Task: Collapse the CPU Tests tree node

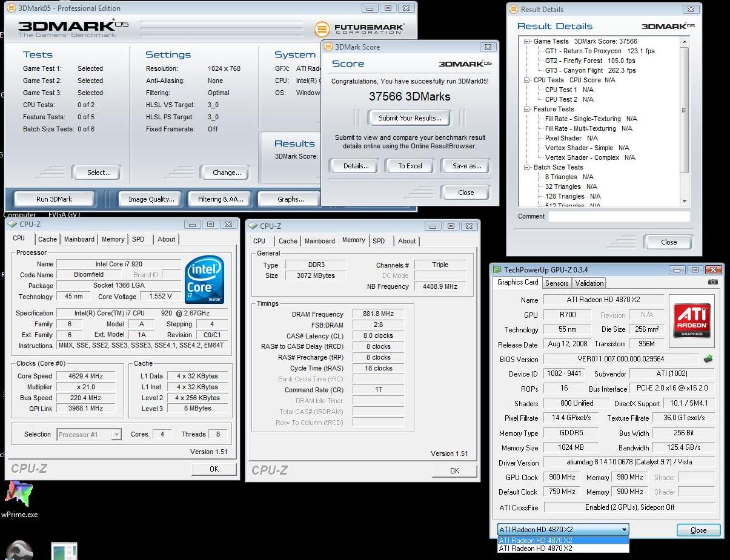Action: [x=527, y=80]
